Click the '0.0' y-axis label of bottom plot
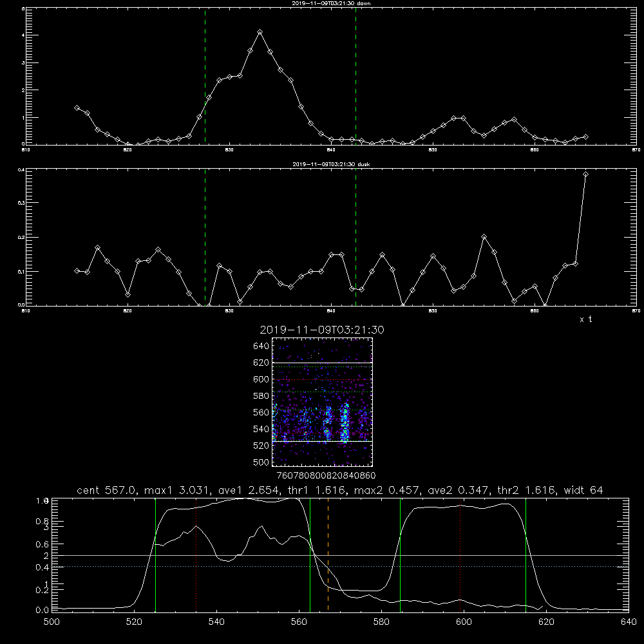The height and width of the screenshot is (644, 644). click(43, 611)
